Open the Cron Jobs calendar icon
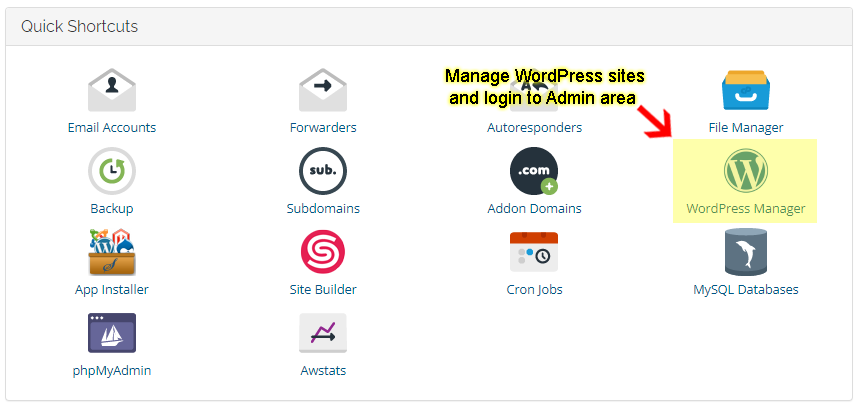The height and width of the screenshot is (405, 858). 534,252
